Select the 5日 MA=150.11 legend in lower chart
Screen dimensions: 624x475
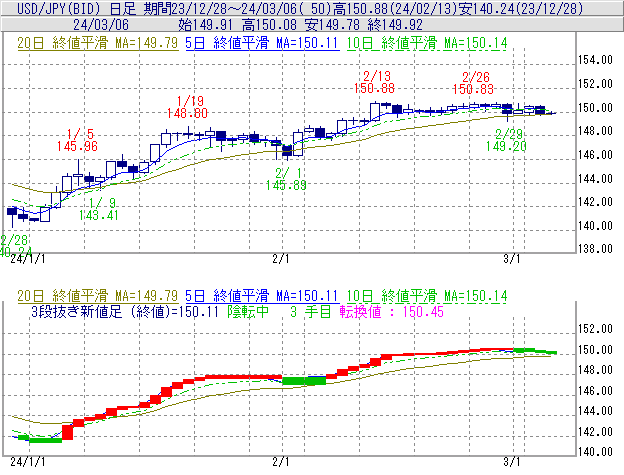click(262, 296)
